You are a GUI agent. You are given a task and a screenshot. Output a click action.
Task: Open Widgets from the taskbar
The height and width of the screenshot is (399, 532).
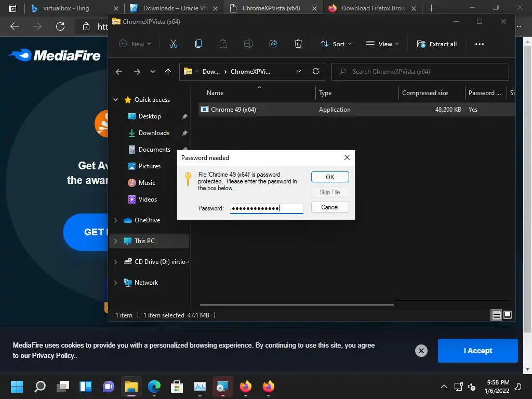[86, 387]
